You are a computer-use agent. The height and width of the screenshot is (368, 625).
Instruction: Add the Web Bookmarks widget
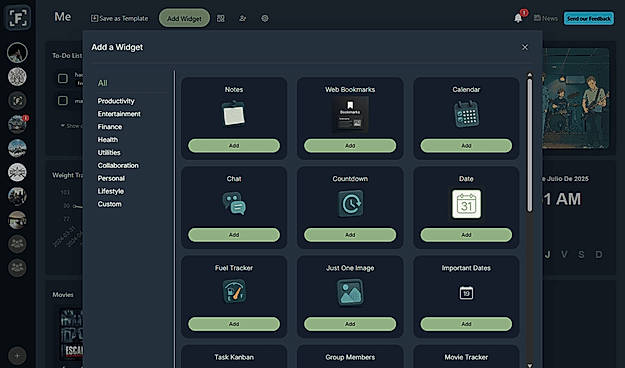(x=350, y=146)
